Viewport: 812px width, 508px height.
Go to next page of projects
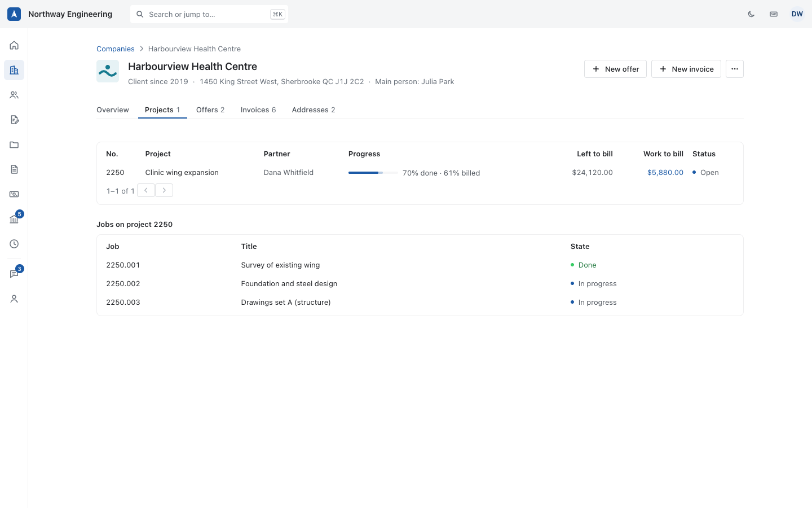pos(164,190)
